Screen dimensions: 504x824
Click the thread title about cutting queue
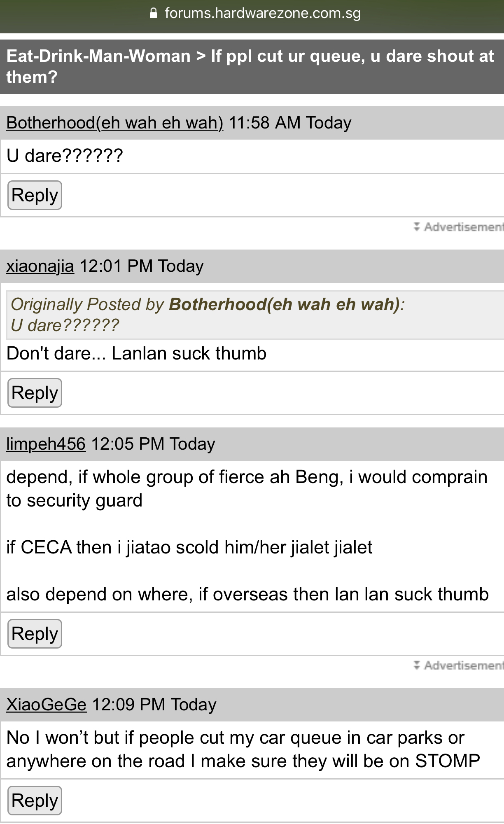coord(352,56)
